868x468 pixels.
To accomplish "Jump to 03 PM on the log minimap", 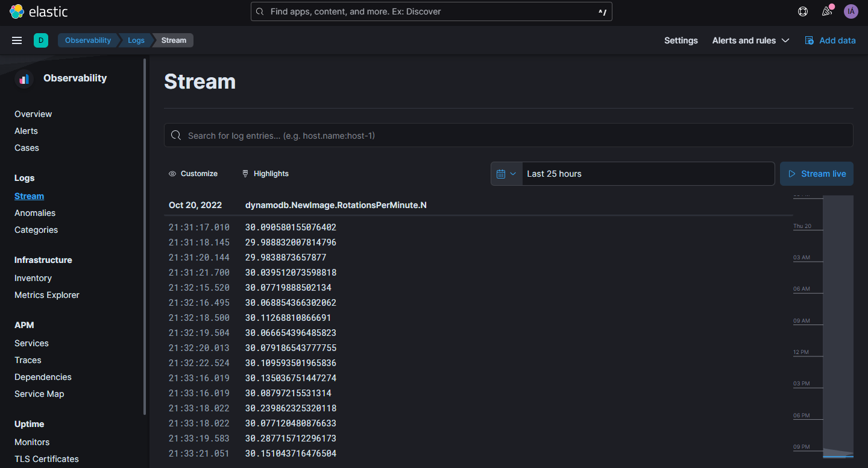I will (801, 384).
